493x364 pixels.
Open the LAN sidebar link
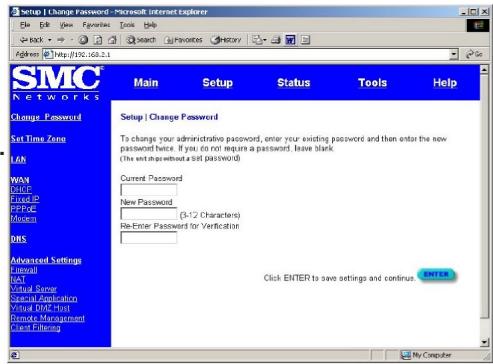[18, 160]
